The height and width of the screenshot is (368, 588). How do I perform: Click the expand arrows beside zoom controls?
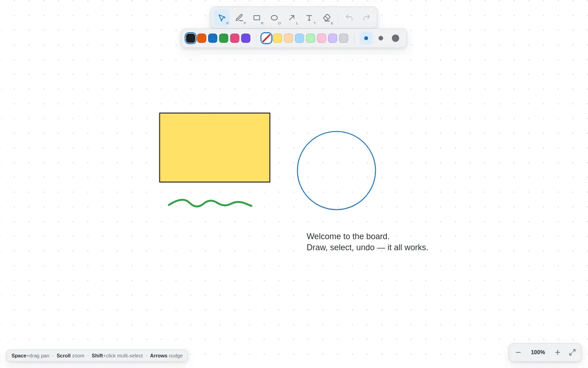[572, 352]
